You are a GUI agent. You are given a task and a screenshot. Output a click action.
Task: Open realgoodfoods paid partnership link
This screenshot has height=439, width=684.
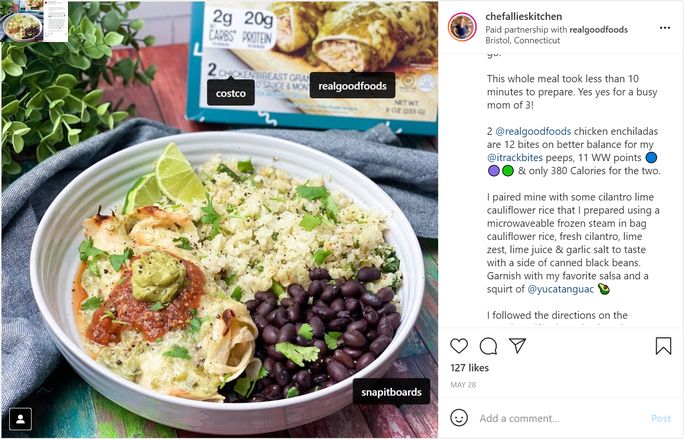[598, 30]
